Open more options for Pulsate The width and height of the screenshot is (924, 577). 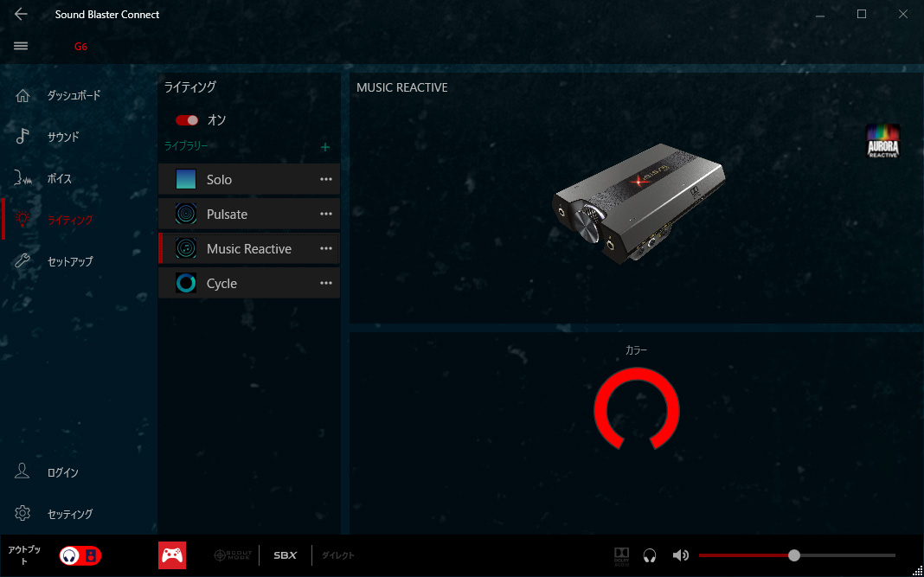point(326,214)
